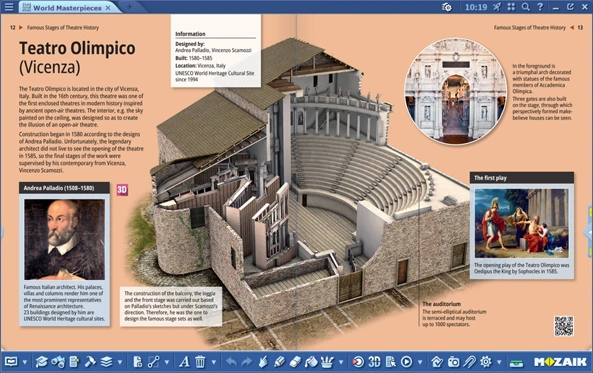Go to next page via arrow beside 13

(572, 27)
